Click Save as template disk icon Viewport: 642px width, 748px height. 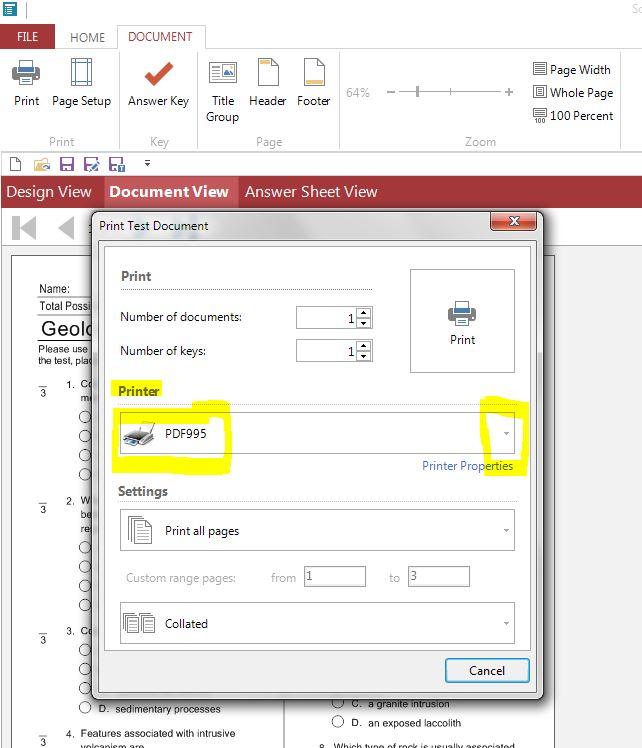click(117, 164)
